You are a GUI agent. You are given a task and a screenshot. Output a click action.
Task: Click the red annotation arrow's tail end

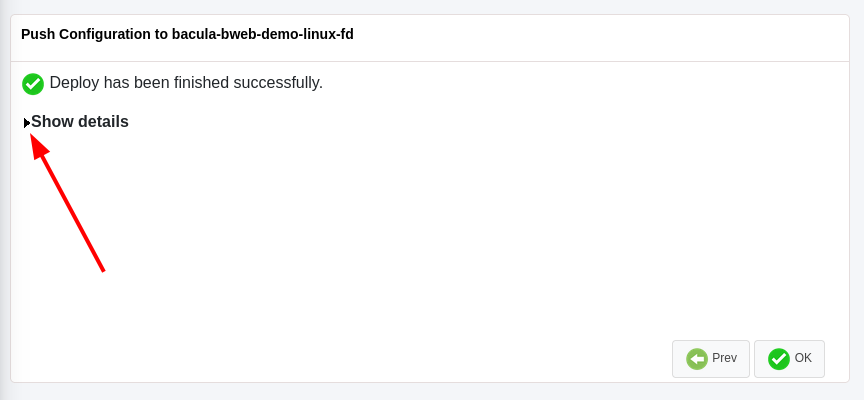point(102,269)
